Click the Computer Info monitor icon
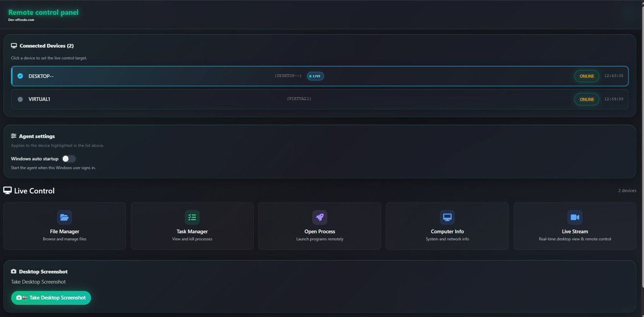 click(x=447, y=217)
